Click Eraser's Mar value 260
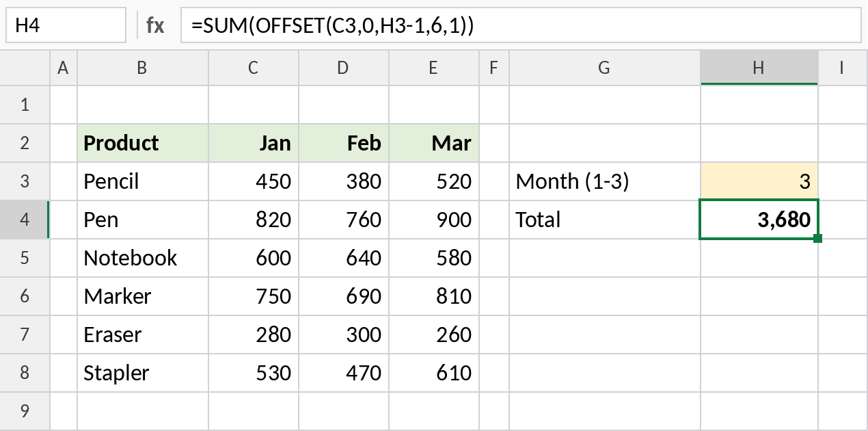 click(434, 335)
